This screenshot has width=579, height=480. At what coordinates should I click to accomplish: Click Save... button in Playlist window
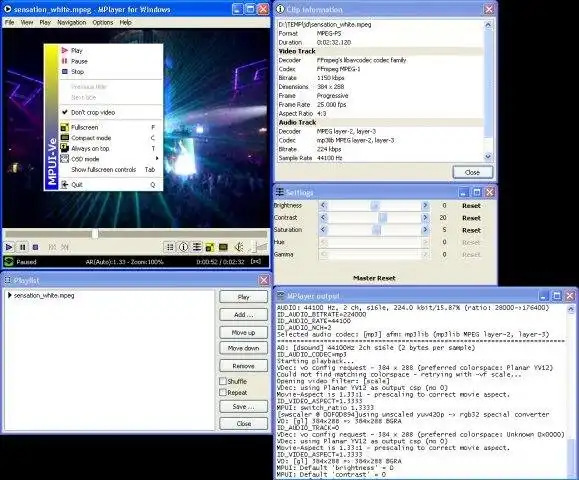[x=243, y=407]
